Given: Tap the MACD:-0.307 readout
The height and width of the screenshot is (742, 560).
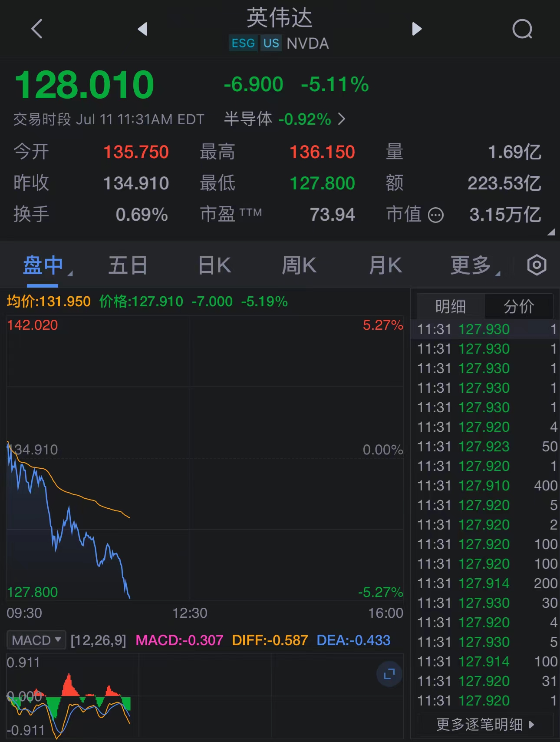Looking at the screenshot, I should [179, 640].
